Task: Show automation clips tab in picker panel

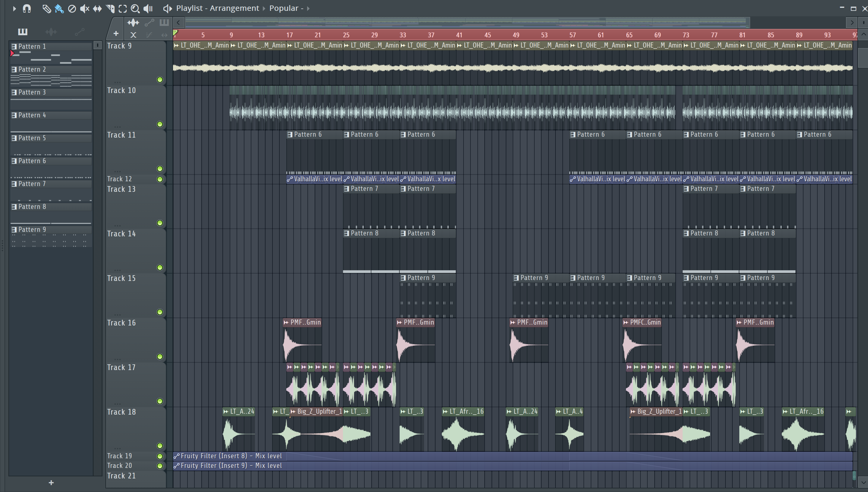Action: [80, 32]
